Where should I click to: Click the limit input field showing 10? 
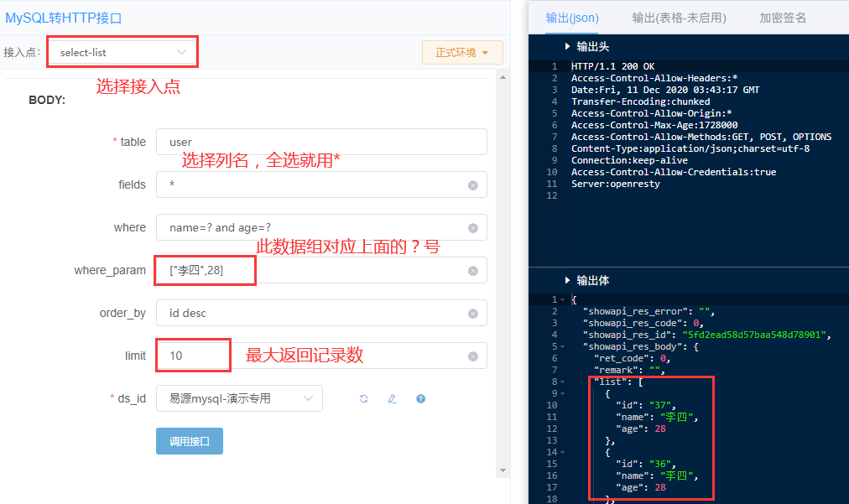point(321,356)
